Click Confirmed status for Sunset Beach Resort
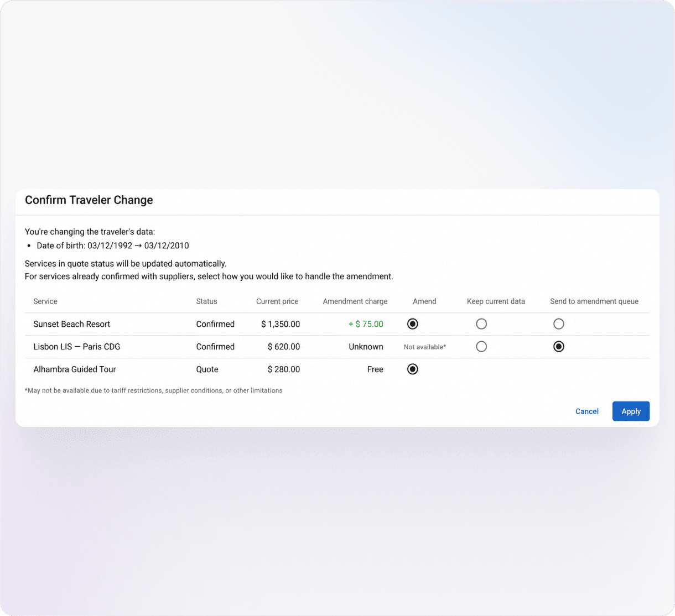Screen dimensions: 675x616 215,324
